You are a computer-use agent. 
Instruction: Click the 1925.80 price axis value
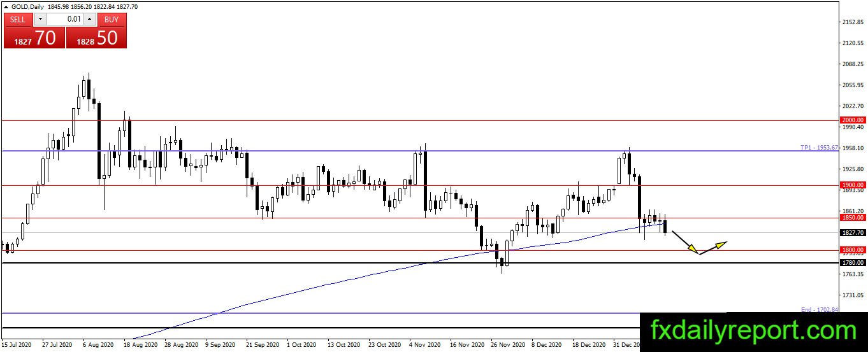853,169
